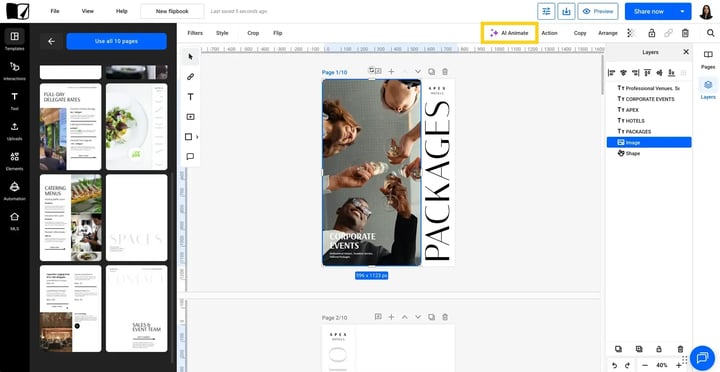720x372 pixels.
Task: Move Page 1 down with chevron
Action: click(418, 72)
